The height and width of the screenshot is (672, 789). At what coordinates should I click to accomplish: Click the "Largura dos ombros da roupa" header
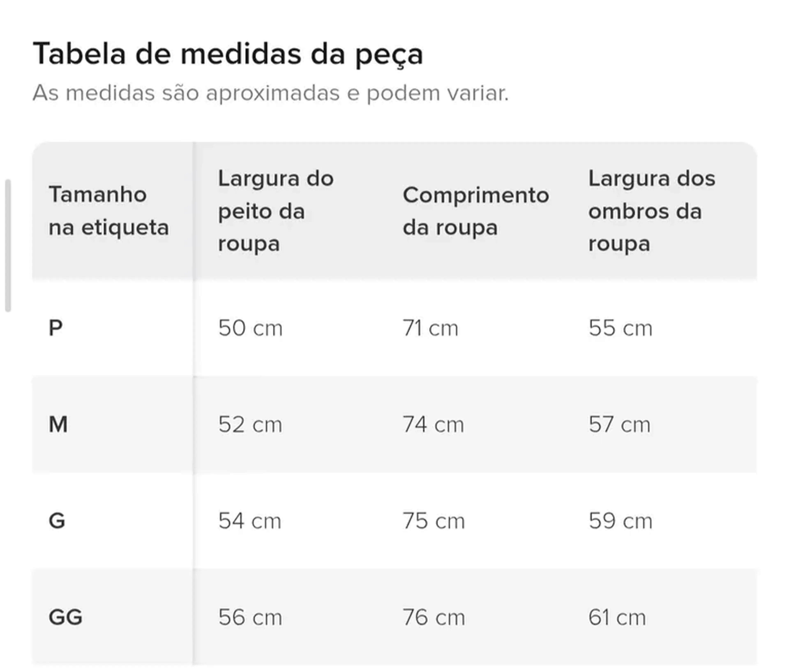(x=652, y=211)
